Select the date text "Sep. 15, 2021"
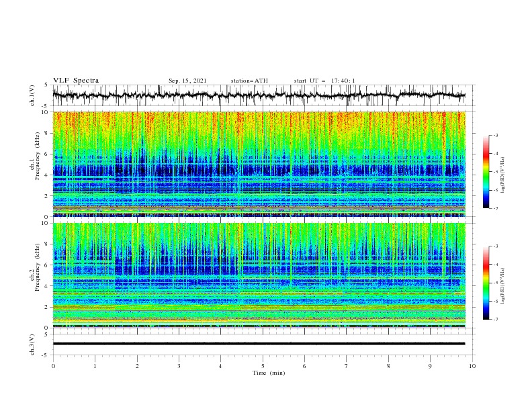 click(x=187, y=81)
